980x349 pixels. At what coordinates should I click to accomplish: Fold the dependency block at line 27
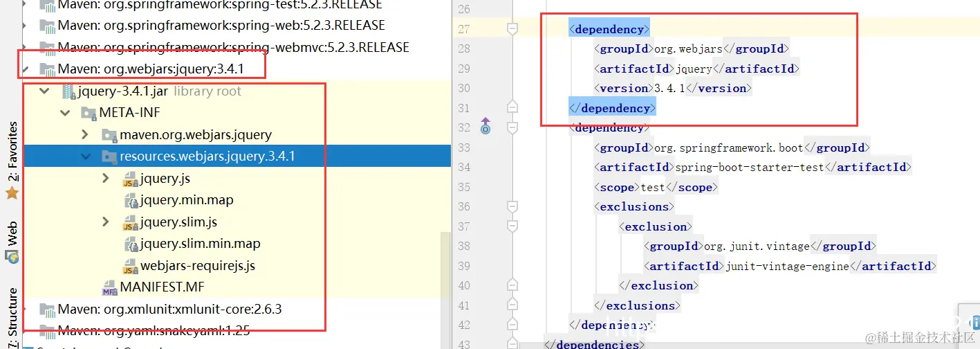(512, 29)
